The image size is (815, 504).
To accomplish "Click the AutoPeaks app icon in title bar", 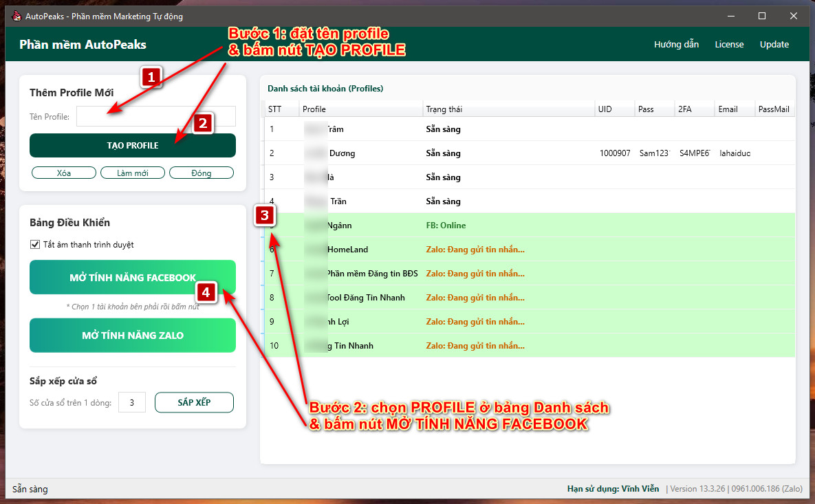I will click(x=17, y=16).
